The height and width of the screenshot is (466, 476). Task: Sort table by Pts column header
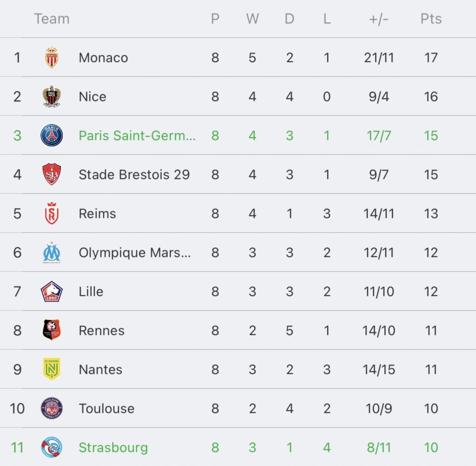pyautogui.click(x=431, y=19)
